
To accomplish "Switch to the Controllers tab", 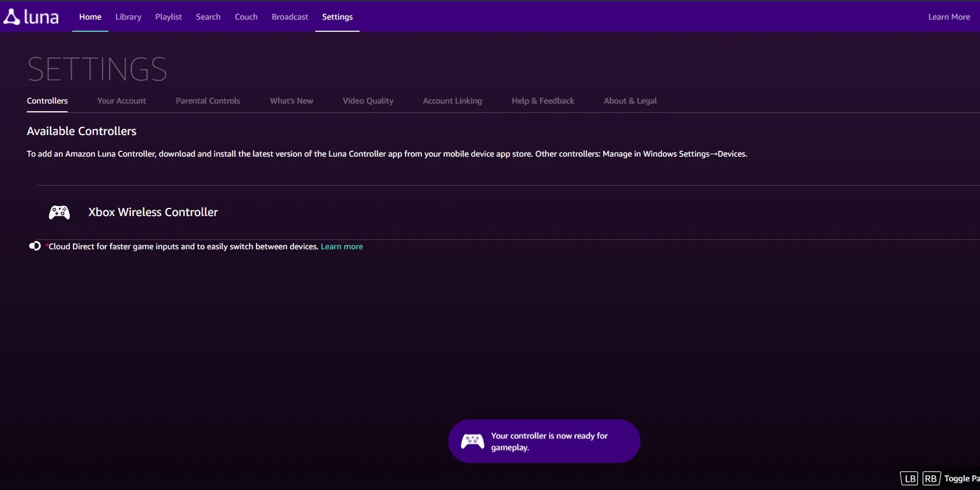I will pos(47,101).
